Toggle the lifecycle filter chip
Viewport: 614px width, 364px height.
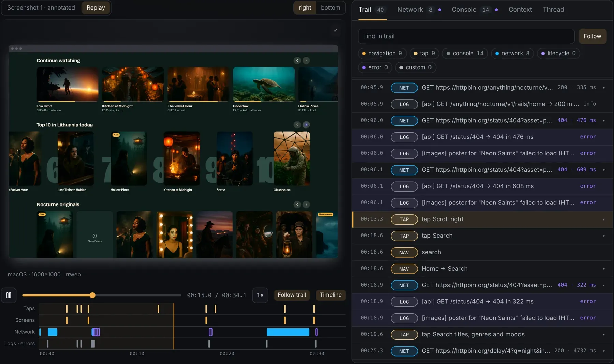pyautogui.click(x=558, y=53)
